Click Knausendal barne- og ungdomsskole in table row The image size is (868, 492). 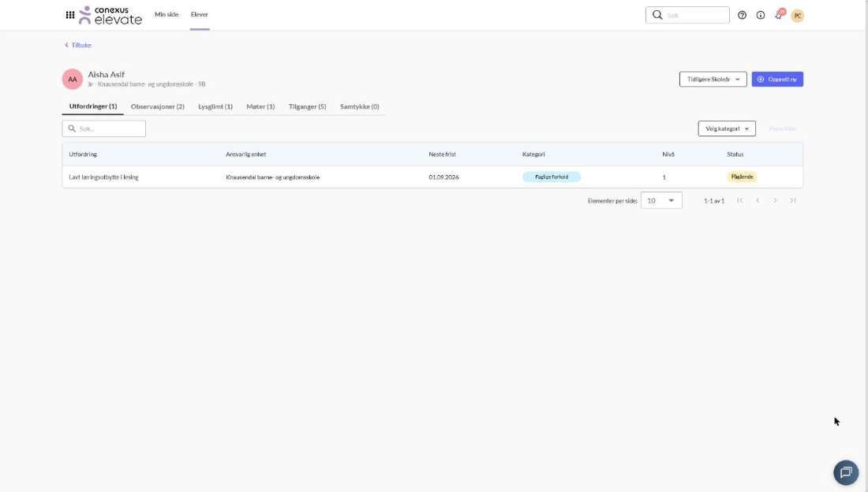(x=273, y=177)
